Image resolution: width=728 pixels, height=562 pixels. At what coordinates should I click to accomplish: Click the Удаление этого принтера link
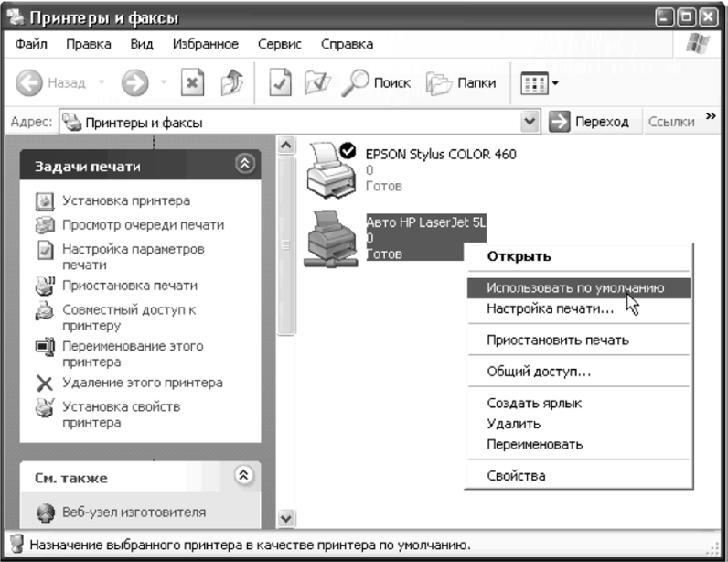[143, 383]
